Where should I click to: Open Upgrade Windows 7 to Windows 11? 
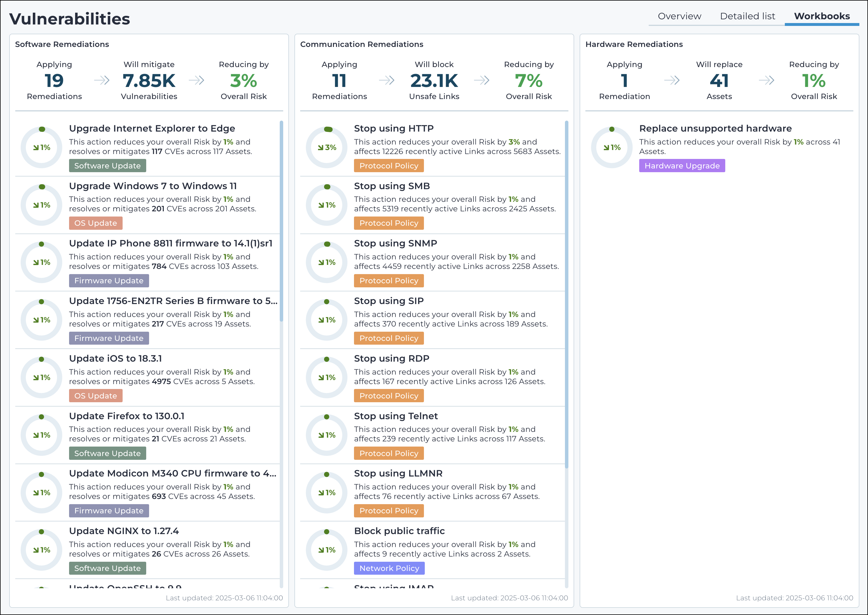[x=153, y=186]
